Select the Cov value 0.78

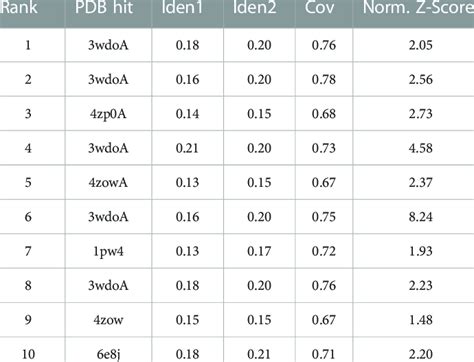pyautogui.click(x=324, y=79)
